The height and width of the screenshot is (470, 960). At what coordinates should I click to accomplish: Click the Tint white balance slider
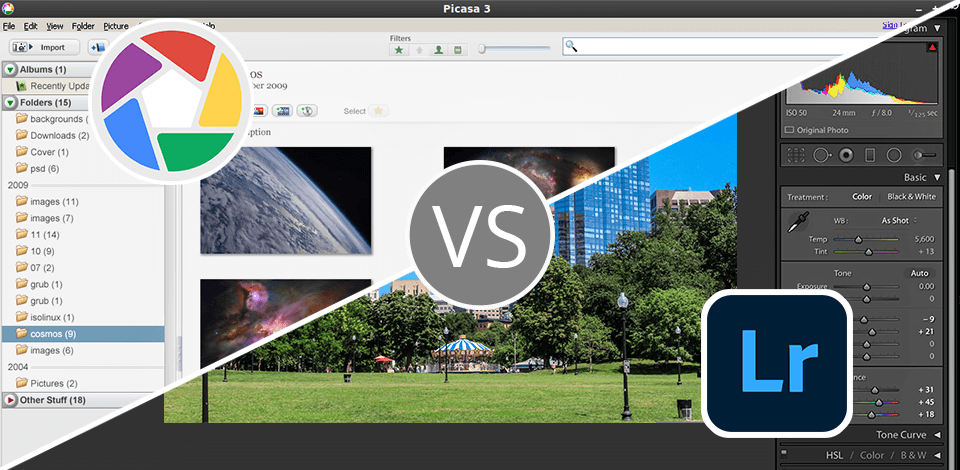(866, 252)
